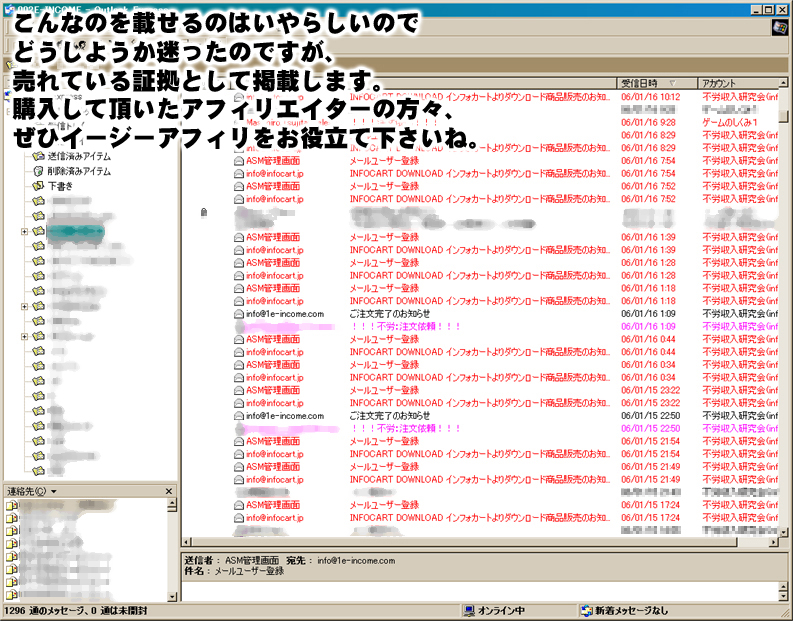The width and height of the screenshot is (793, 621).
Task: Click envelope icon of info@infocart.jp 21:49 message
Action: coord(239,479)
